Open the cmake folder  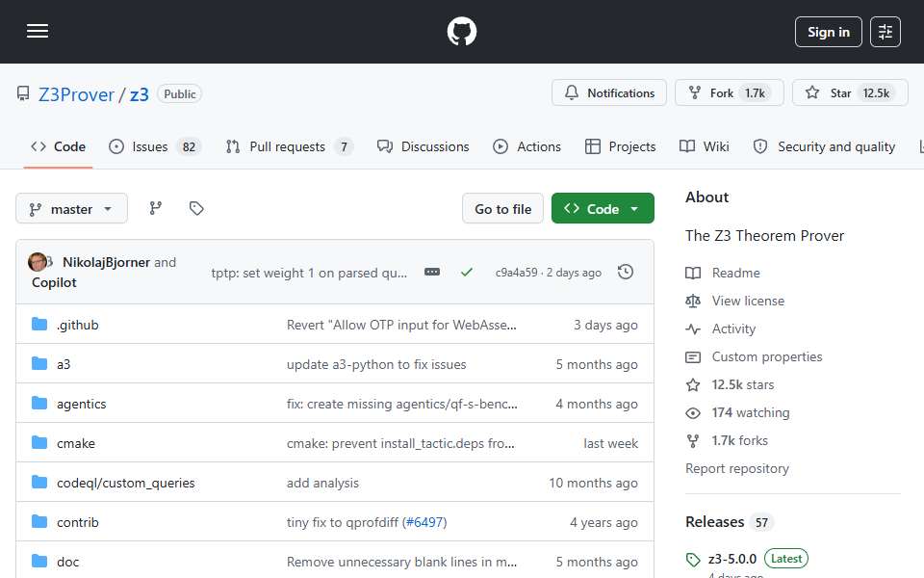coord(76,443)
